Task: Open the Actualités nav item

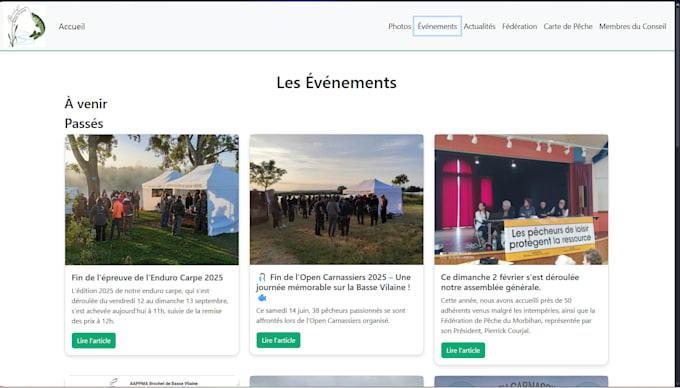Action: pos(479,26)
